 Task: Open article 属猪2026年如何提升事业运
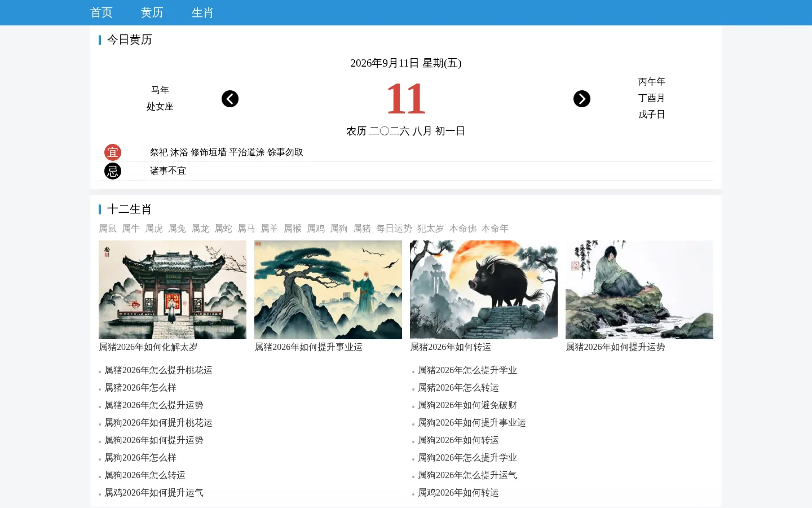(308, 347)
